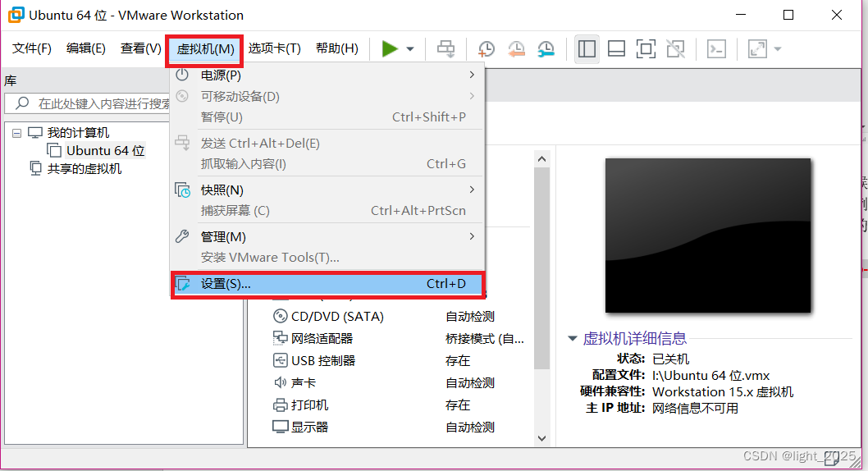Image resolution: width=868 pixels, height=471 pixels.
Task: Click the Workstation 15.x 虚拟机 compatibility value
Action: (723, 392)
